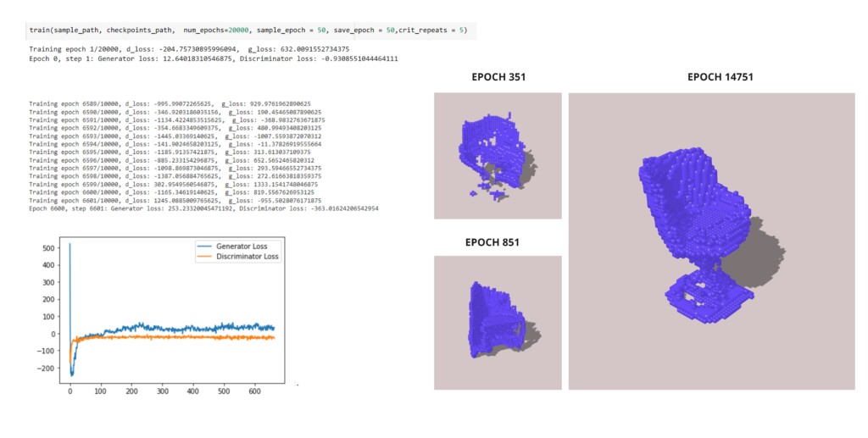Click the blue Generator Loss legend swatch
868x438 pixels.
pos(204,247)
